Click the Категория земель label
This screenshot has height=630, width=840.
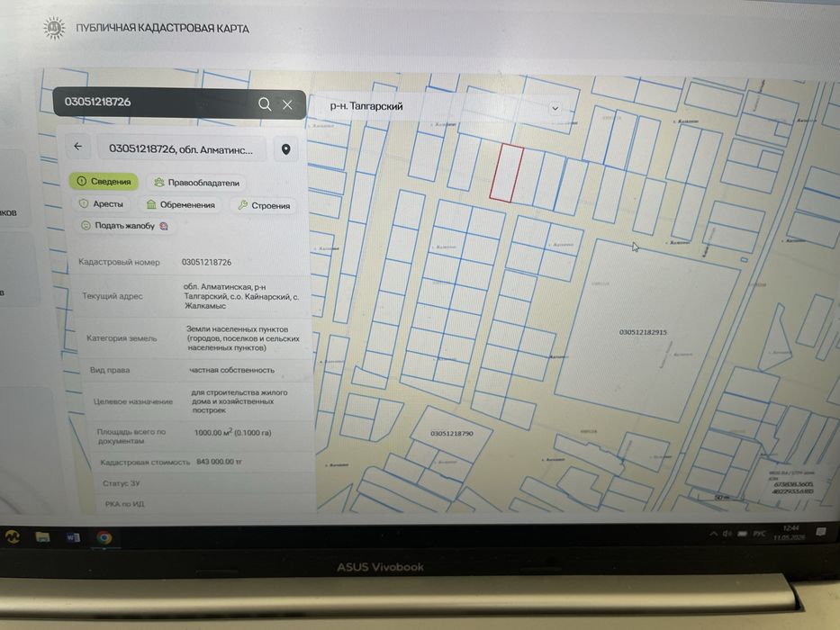click(x=122, y=338)
